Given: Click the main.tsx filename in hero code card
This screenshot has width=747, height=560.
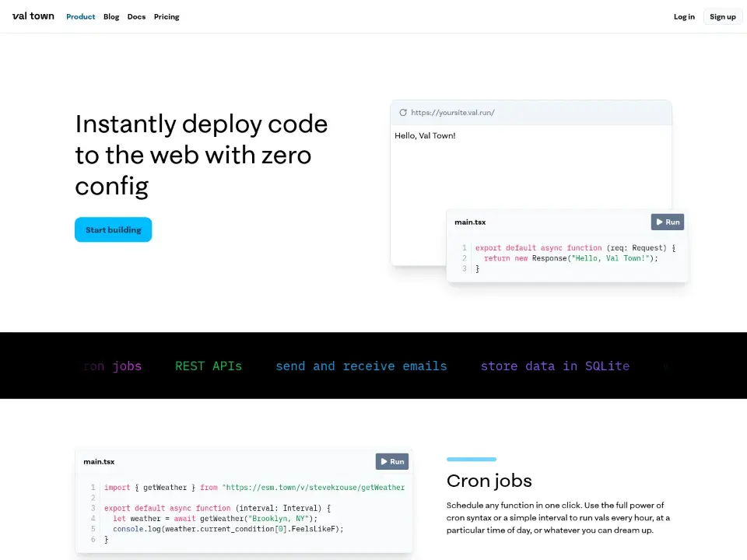Looking at the screenshot, I should [x=470, y=222].
